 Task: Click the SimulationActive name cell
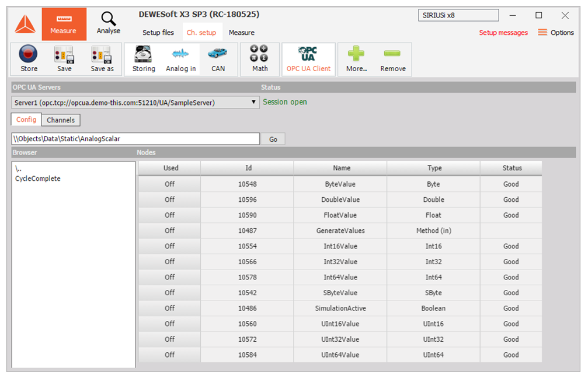(x=340, y=309)
